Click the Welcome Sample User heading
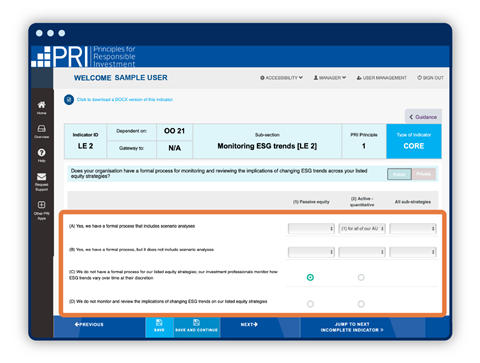This screenshot has width=480, height=363. point(120,78)
